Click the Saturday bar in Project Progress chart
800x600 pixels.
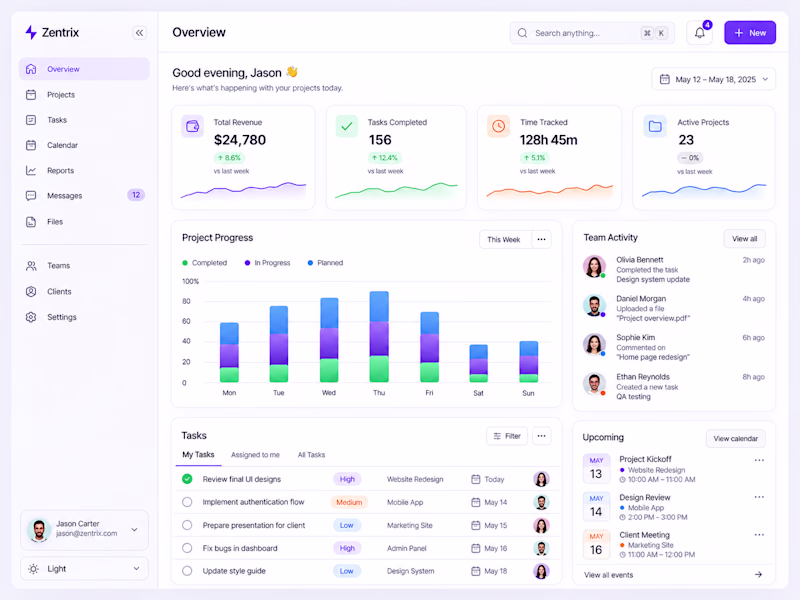479,363
